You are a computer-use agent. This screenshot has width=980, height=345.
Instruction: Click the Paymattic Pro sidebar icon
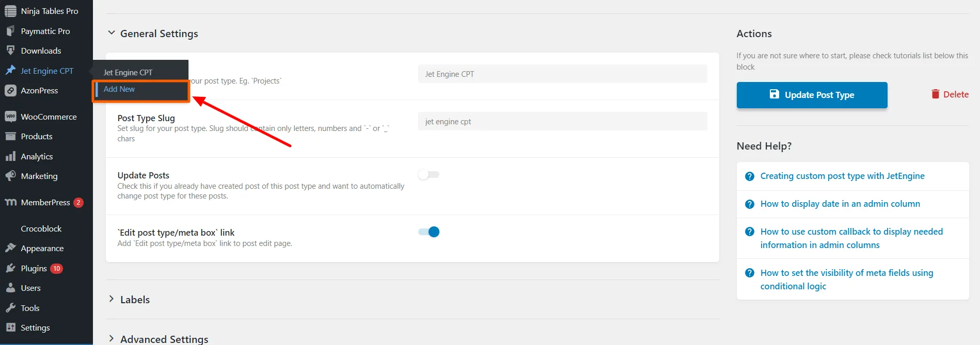click(10, 31)
